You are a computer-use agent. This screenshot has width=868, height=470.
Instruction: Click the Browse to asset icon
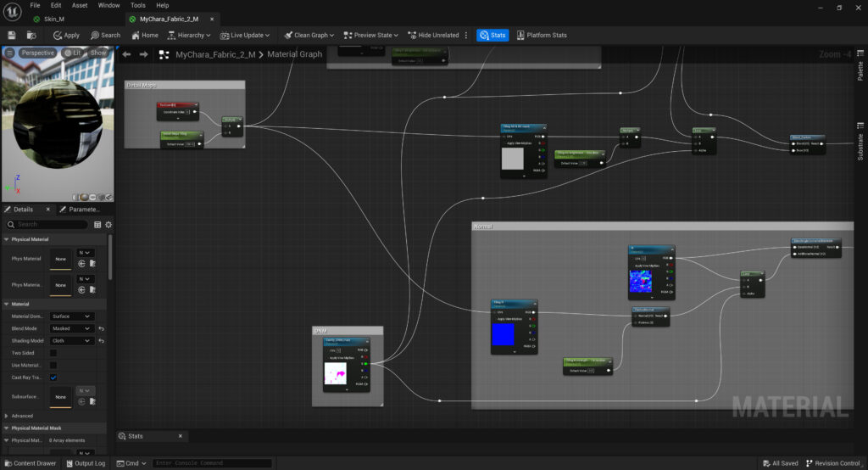click(x=31, y=35)
